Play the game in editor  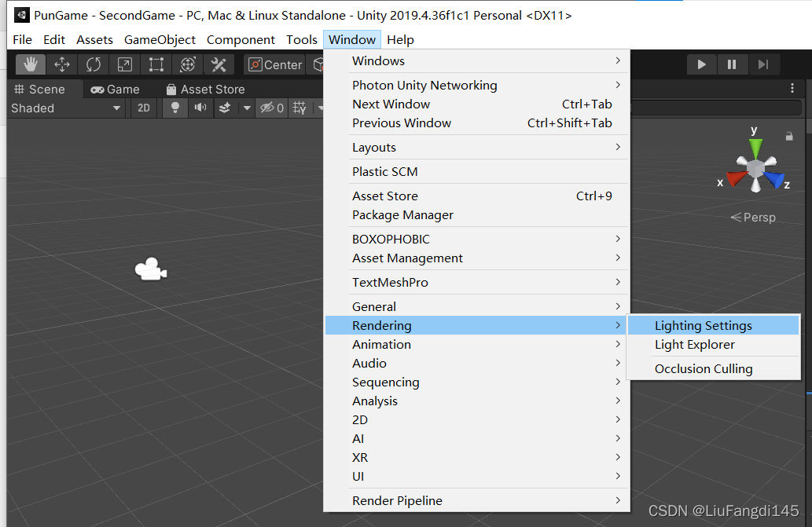[702, 64]
